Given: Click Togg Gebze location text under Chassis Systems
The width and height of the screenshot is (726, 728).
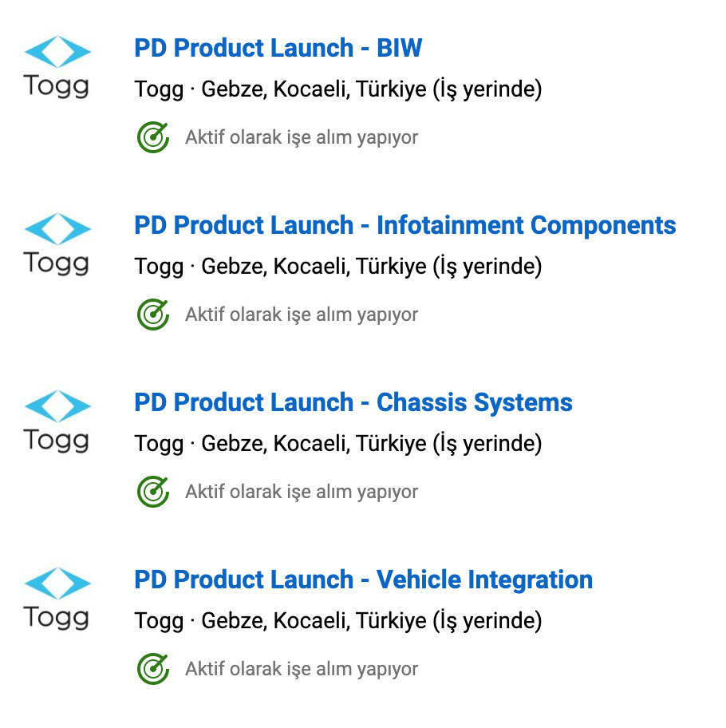Looking at the screenshot, I should (338, 443).
